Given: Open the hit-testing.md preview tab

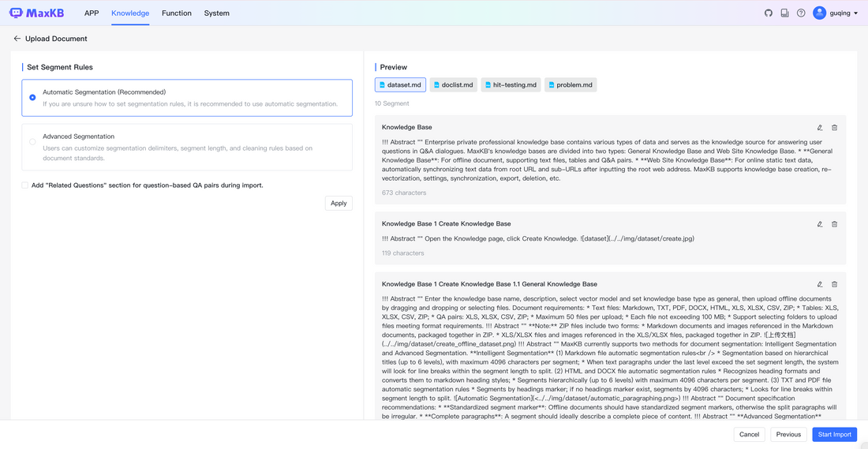Looking at the screenshot, I should pos(511,84).
